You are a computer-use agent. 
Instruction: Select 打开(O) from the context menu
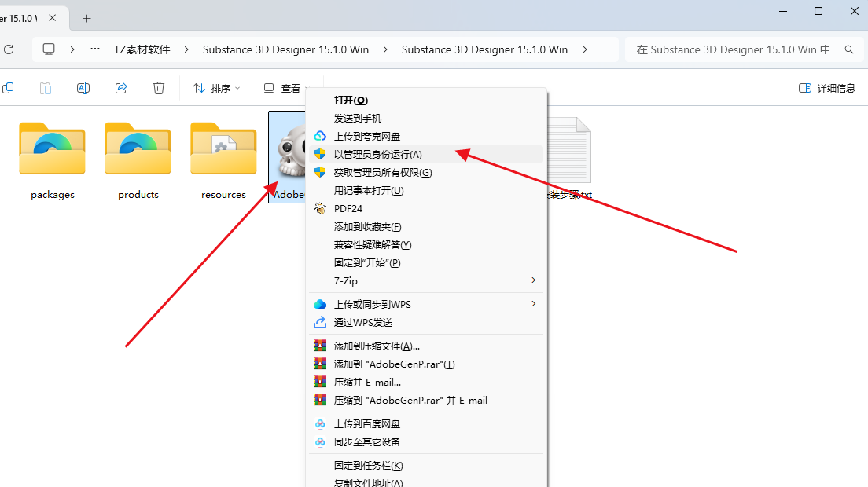pos(352,100)
